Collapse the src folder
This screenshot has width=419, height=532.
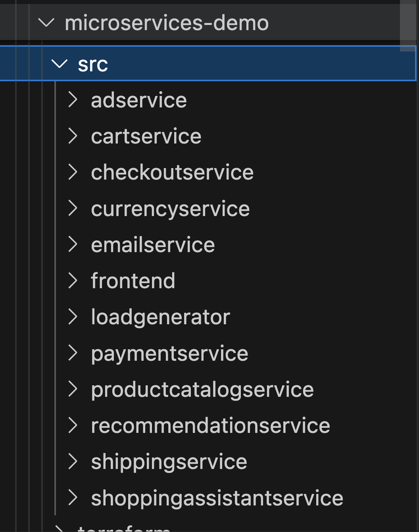[x=59, y=65]
